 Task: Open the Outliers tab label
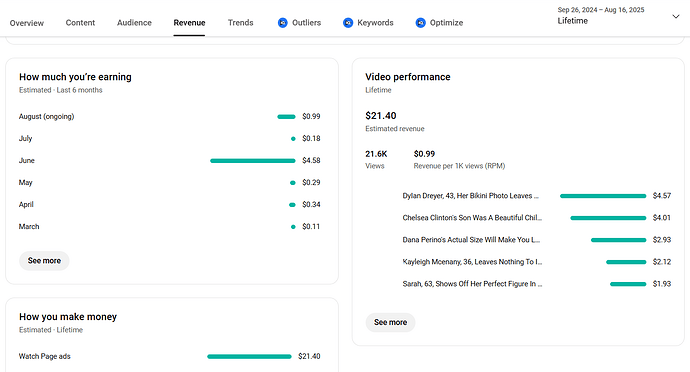pos(307,22)
